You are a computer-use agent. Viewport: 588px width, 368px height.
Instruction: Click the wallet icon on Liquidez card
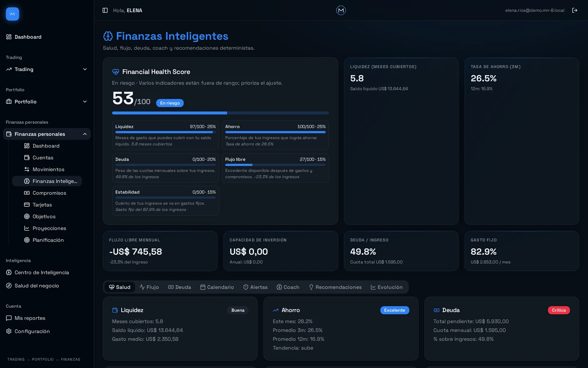click(x=115, y=310)
